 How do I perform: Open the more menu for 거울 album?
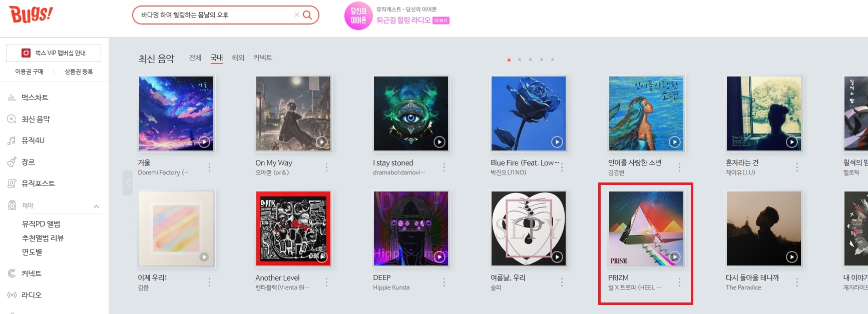click(x=209, y=167)
